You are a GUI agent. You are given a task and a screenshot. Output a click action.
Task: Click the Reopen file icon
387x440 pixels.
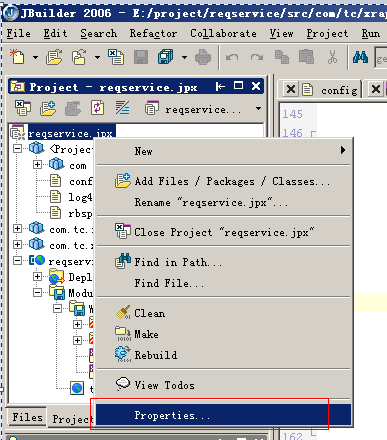79,57
